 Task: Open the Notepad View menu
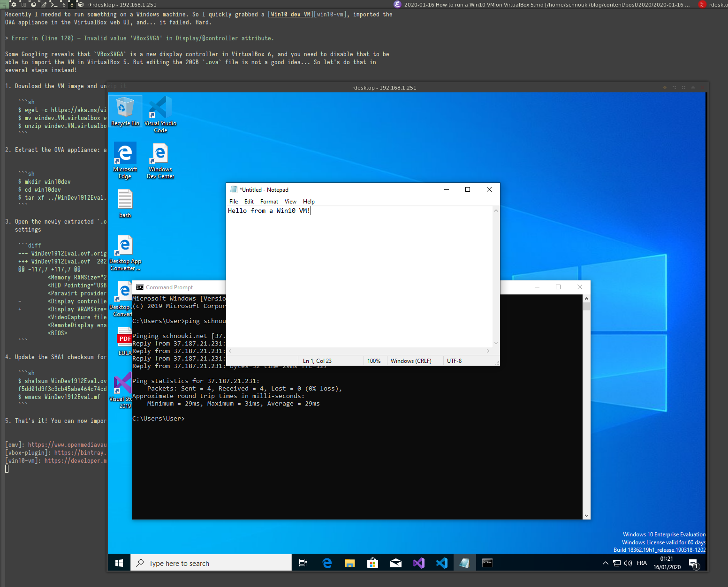(x=290, y=202)
